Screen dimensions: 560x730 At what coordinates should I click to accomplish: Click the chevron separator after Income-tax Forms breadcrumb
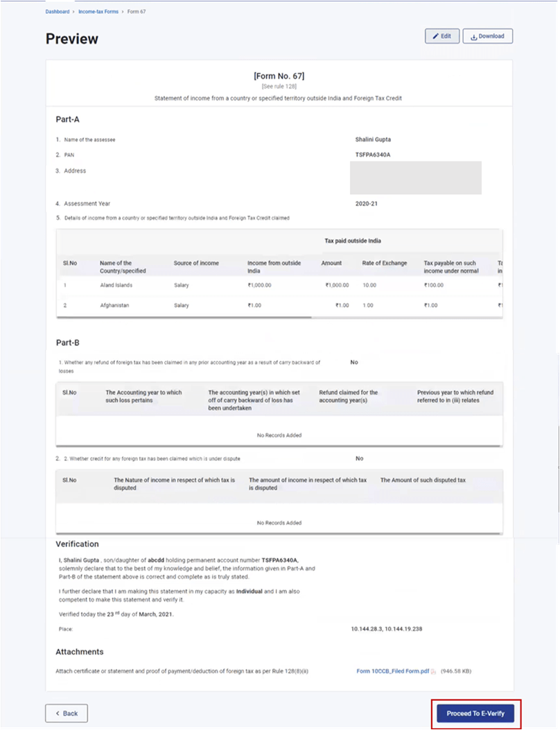pos(123,11)
